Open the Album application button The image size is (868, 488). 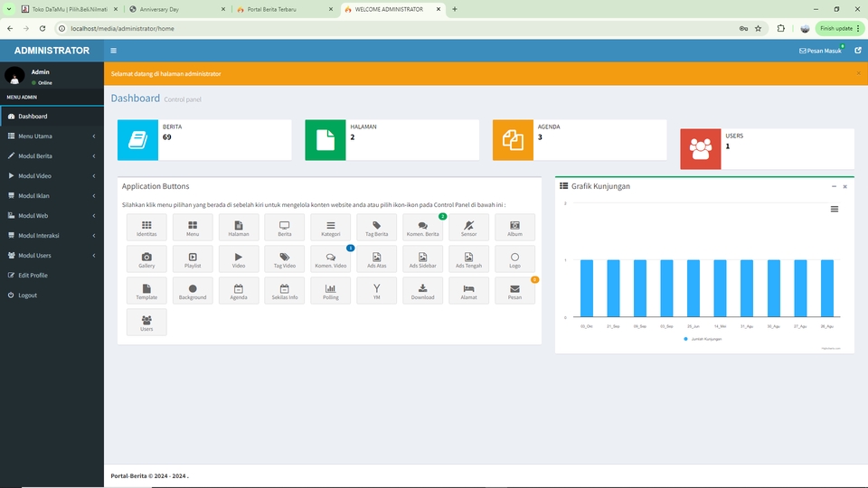pos(514,228)
